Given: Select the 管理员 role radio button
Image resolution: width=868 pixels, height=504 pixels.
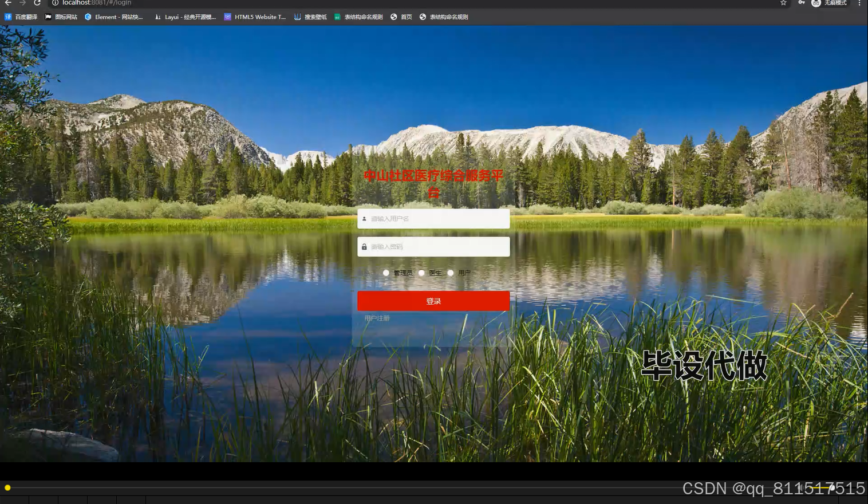Looking at the screenshot, I should click(x=386, y=273).
